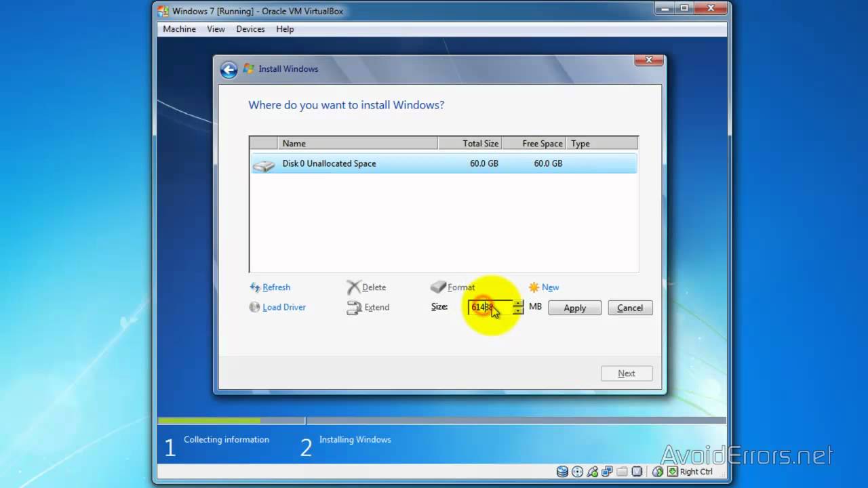868x488 pixels.
Task: Close the Install Windows dialog
Action: point(648,60)
